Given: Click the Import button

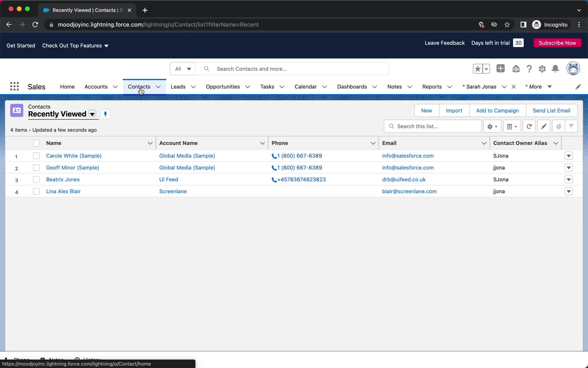Looking at the screenshot, I should 454,110.
